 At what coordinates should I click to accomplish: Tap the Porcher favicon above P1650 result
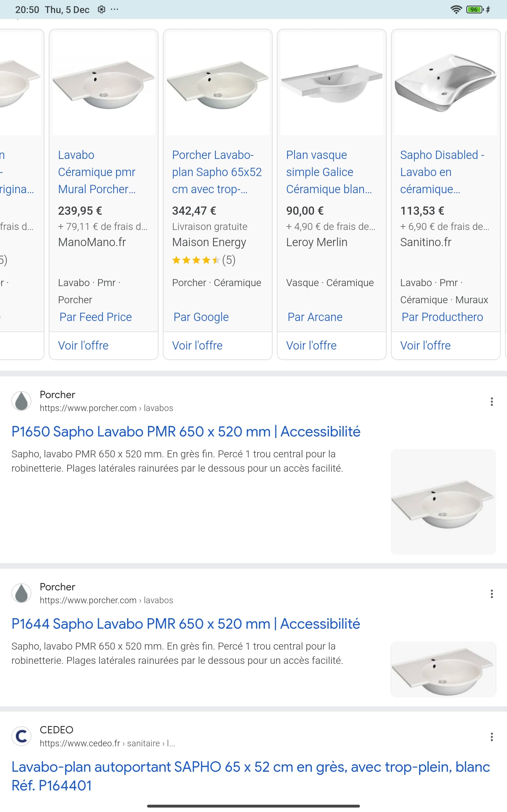click(22, 401)
